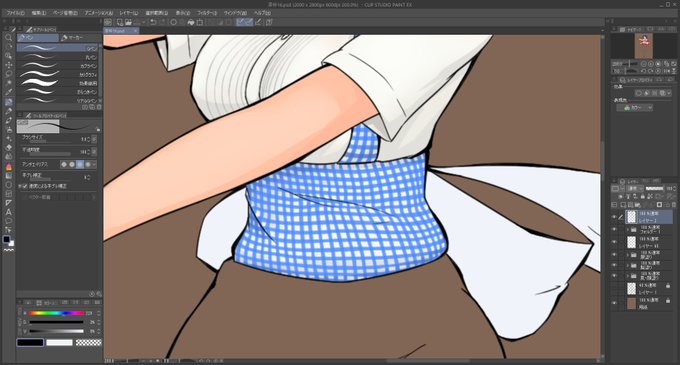Click the Redo arrow in command bar
Screen dimensions: 680x365
tap(162, 22)
